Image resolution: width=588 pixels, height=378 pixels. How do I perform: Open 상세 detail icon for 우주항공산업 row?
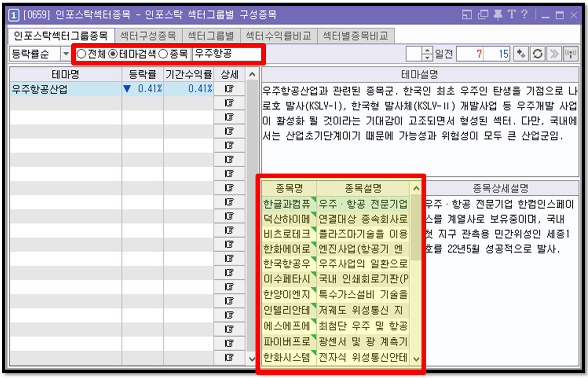tap(229, 89)
